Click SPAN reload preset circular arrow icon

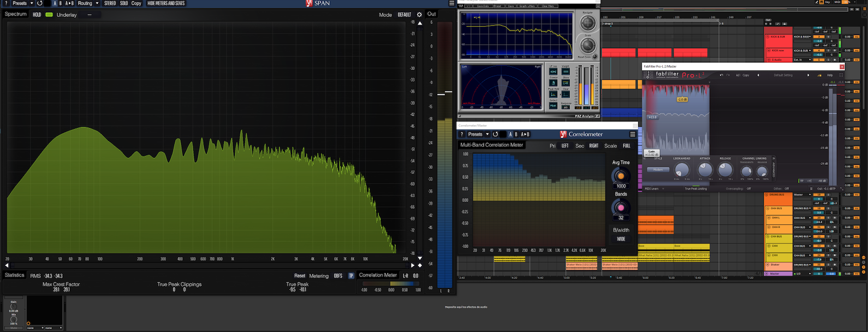pyautogui.click(x=40, y=3)
